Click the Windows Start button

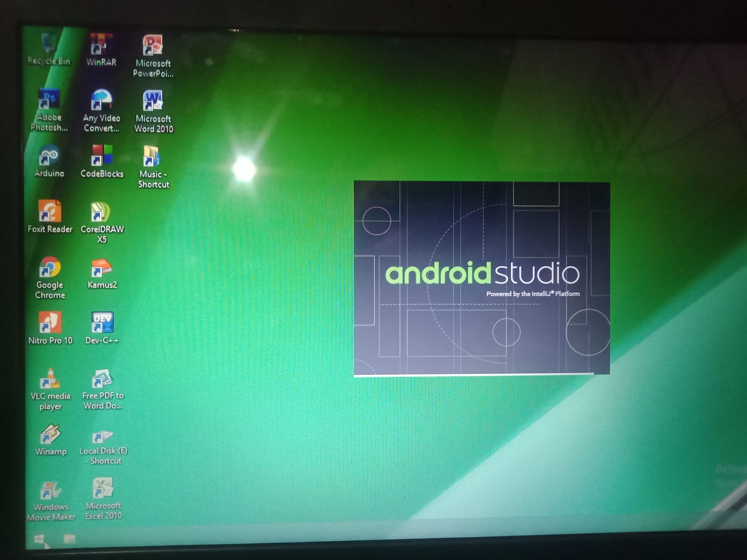[39, 540]
